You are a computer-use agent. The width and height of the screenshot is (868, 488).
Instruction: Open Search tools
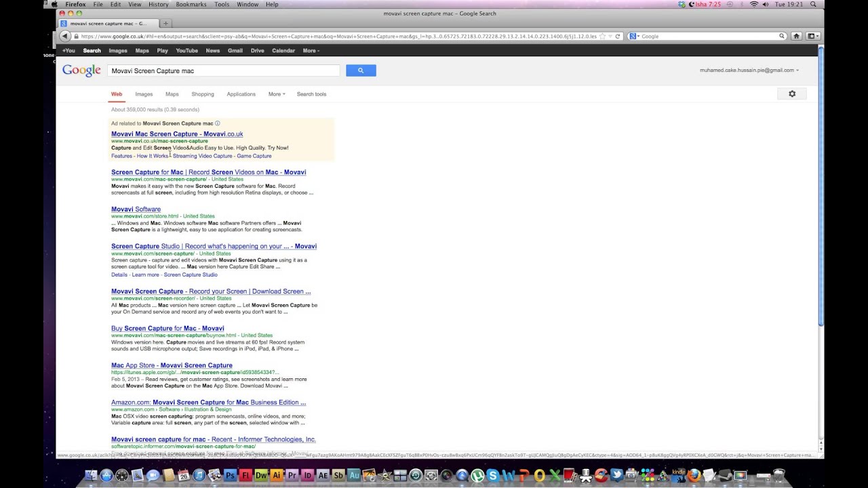(x=311, y=94)
